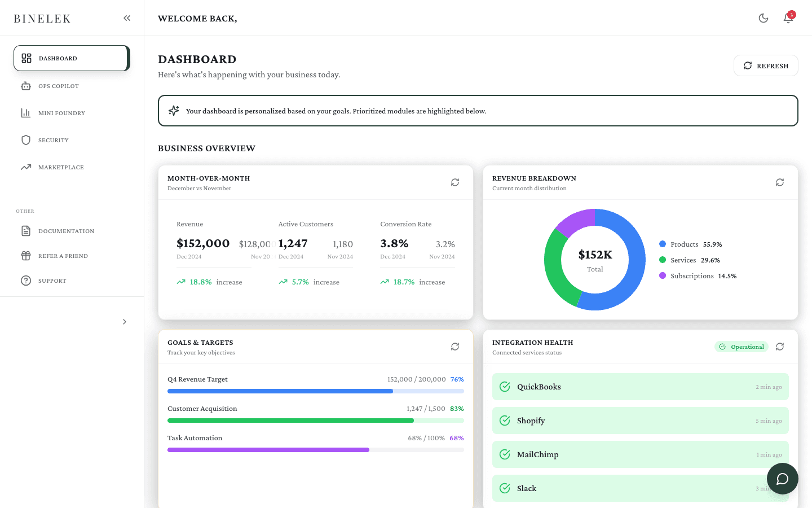Refresh the Month-over-Month metrics card
The width and height of the screenshot is (812, 508).
click(x=455, y=182)
